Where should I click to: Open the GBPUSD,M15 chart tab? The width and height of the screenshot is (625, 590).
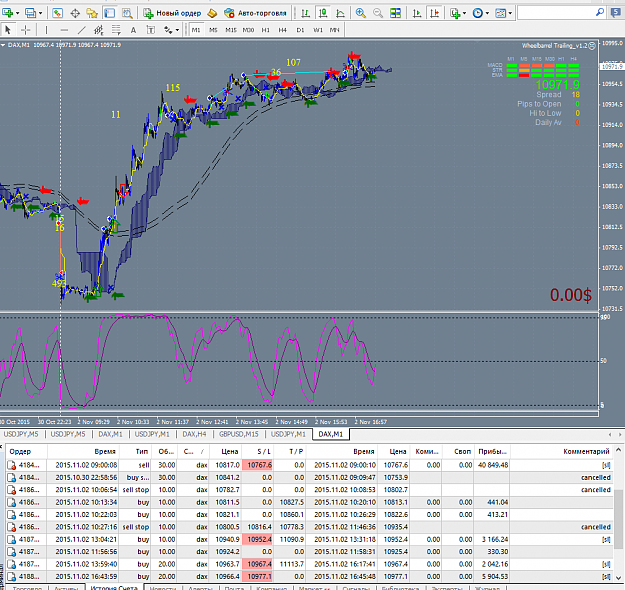click(238, 434)
